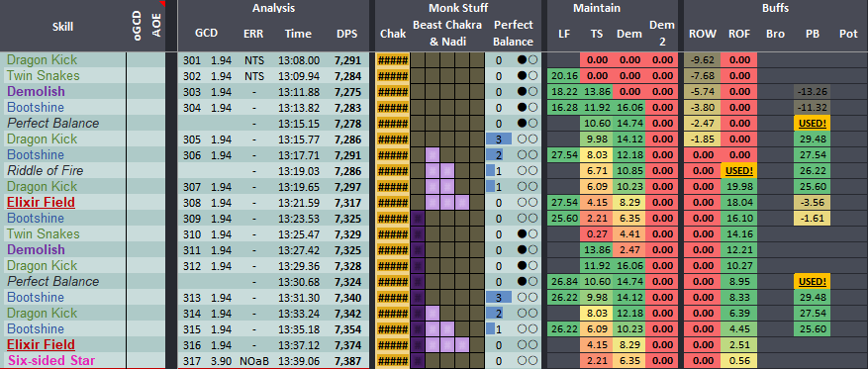
Task: Select the red triangle comment marker on AOE header
Action: tap(162, 3)
